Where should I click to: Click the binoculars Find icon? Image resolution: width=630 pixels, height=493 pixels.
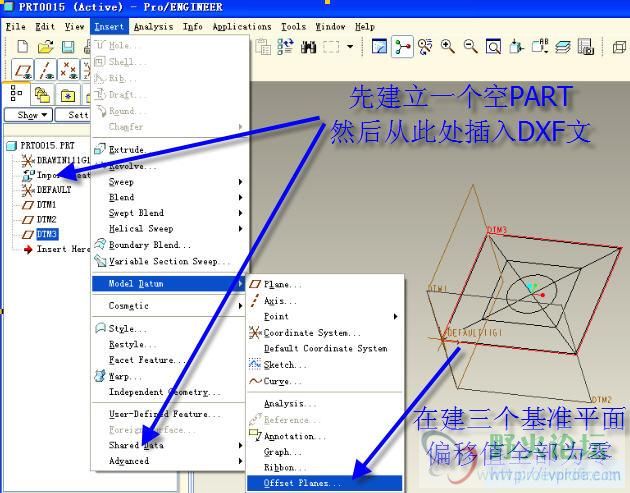(x=308, y=47)
